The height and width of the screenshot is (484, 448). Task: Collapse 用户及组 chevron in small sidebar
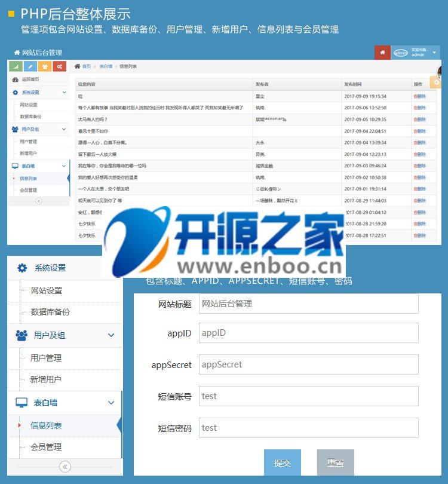click(64, 129)
